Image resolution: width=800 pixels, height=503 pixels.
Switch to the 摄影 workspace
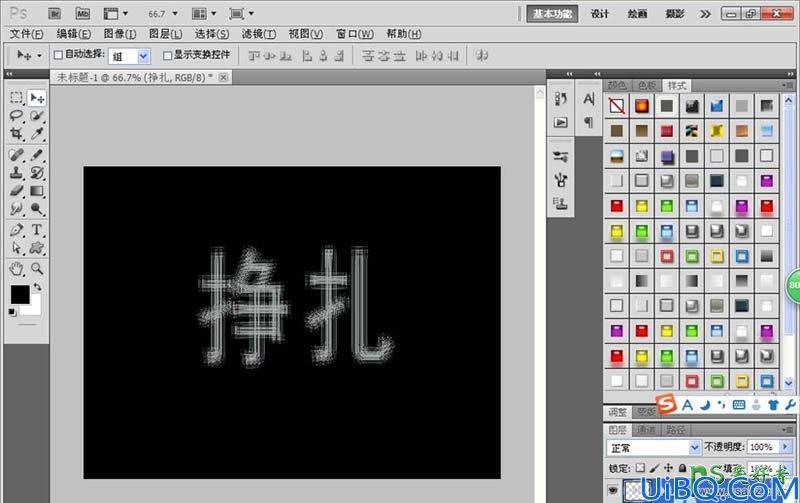point(674,14)
